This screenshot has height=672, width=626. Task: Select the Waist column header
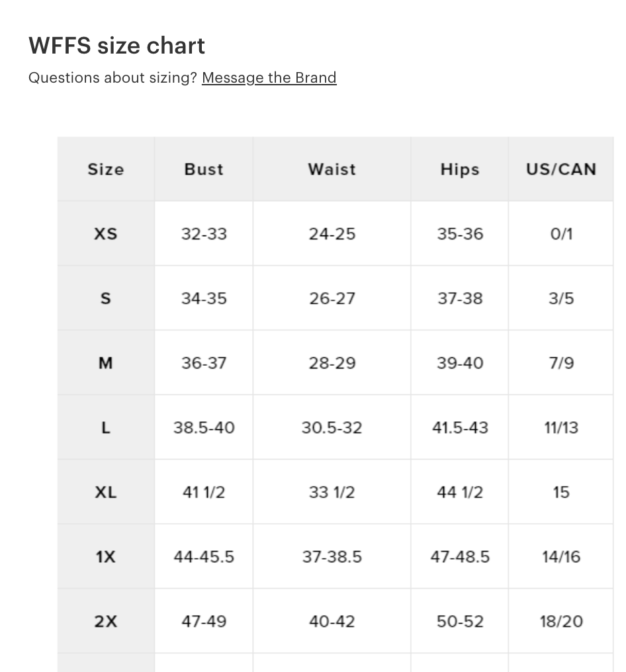332,169
